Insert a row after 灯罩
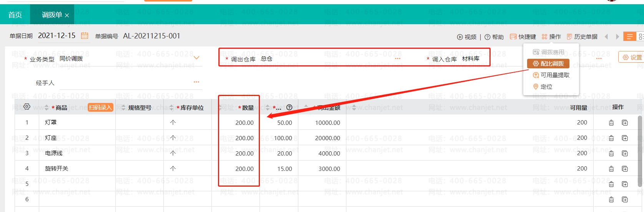 625,123
